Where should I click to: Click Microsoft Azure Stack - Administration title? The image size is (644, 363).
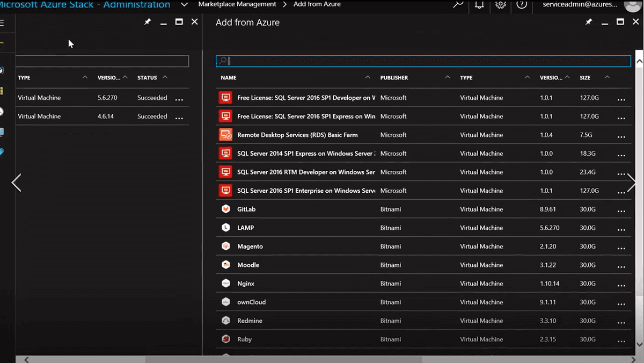85,4
